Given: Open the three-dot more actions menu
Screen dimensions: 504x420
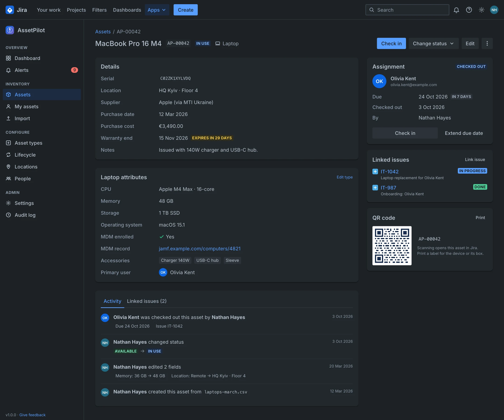Looking at the screenshot, I should click(487, 43).
